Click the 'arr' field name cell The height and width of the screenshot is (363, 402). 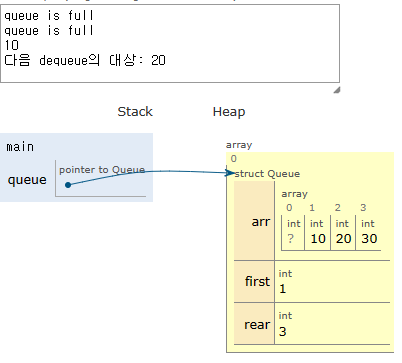[x=254, y=221]
